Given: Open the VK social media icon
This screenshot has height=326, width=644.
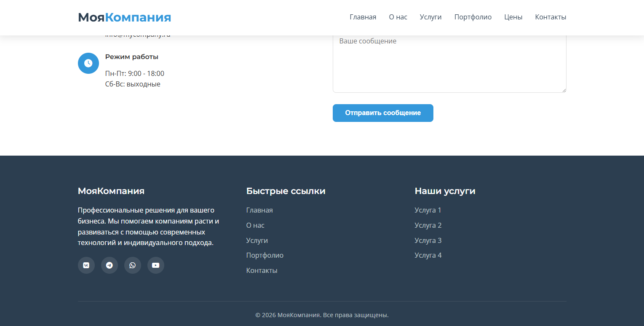Looking at the screenshot, I should click(86, 265).
